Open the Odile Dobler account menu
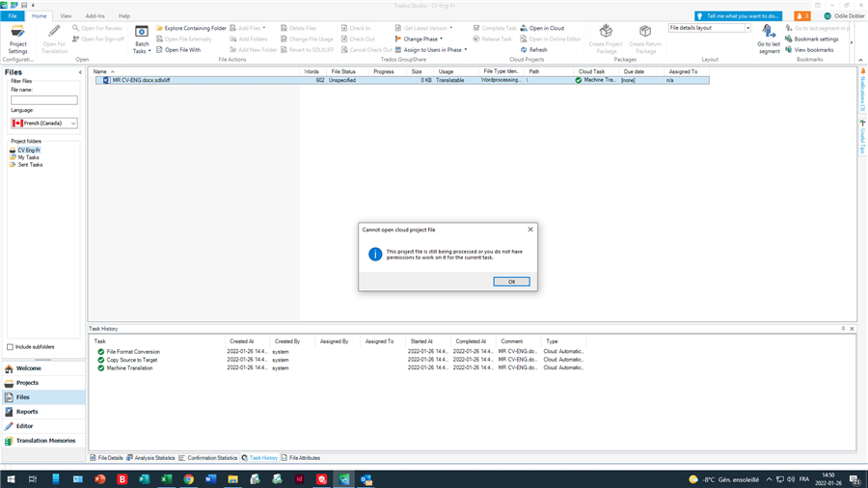Viewport: 868px width, 488px height. pos(844,16)
